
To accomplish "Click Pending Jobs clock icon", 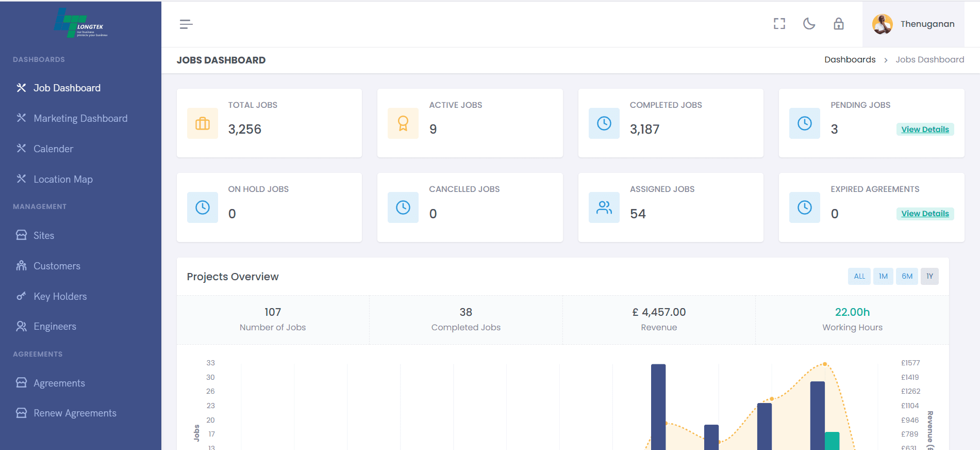I will [x=805, y=123].
